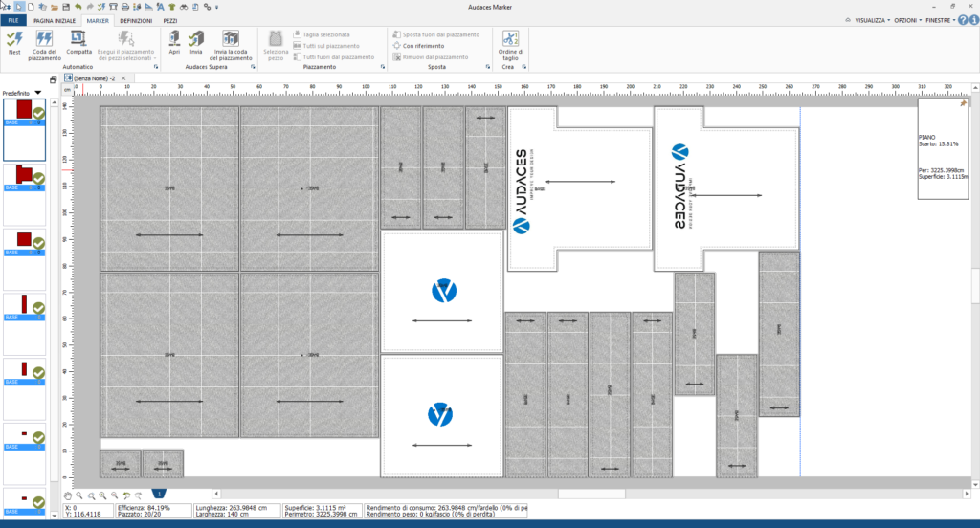This screenshot has height=528, width=980.
Task: Toggle checkmark on first piece thumbnail
Action: click(38, 113)
